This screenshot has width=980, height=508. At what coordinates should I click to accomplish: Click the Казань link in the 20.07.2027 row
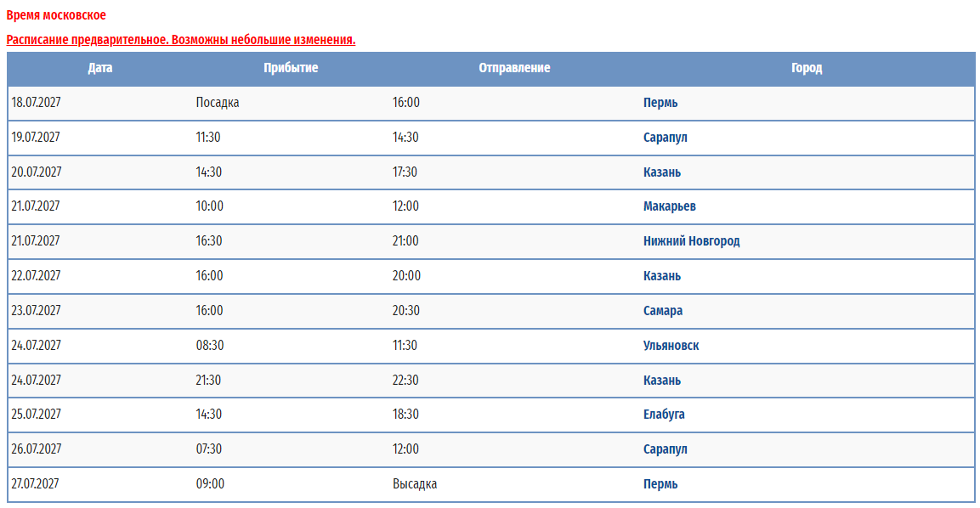[662, 172]
